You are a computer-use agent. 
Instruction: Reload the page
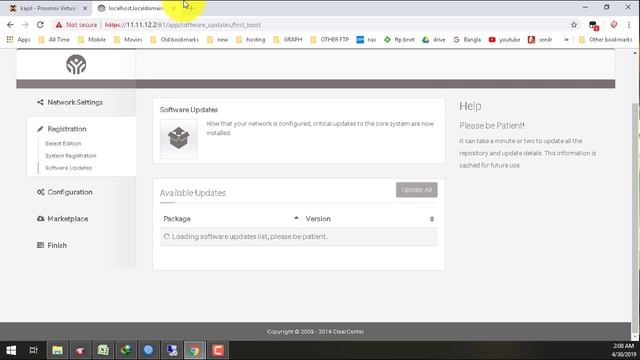tap(40, 25)
